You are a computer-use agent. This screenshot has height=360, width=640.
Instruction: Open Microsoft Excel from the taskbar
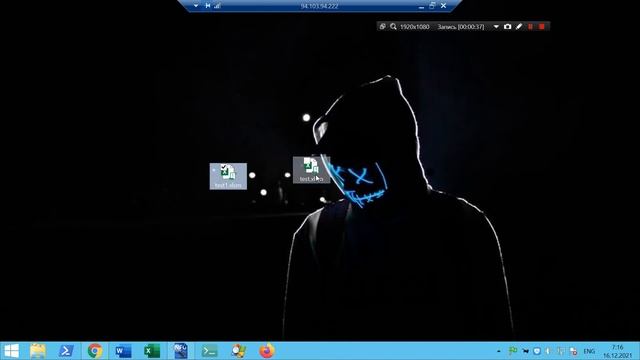(x=152, y=351)
